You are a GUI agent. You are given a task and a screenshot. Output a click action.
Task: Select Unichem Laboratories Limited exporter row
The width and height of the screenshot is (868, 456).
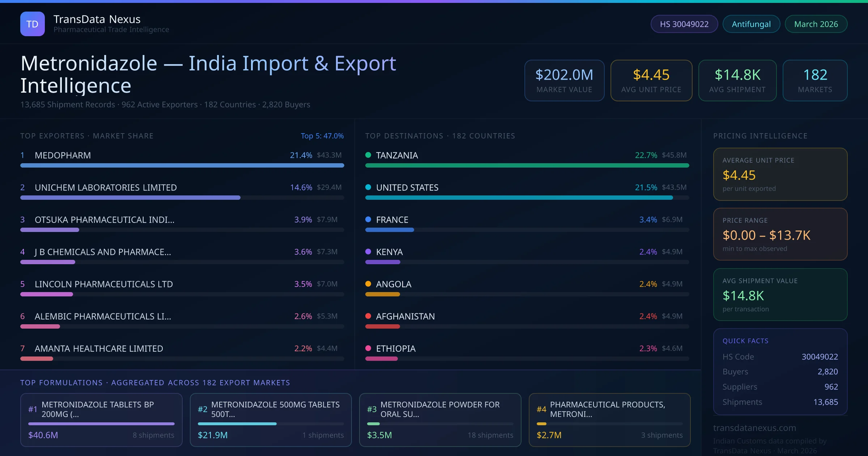pyautogui.click(x=106, y=187)
